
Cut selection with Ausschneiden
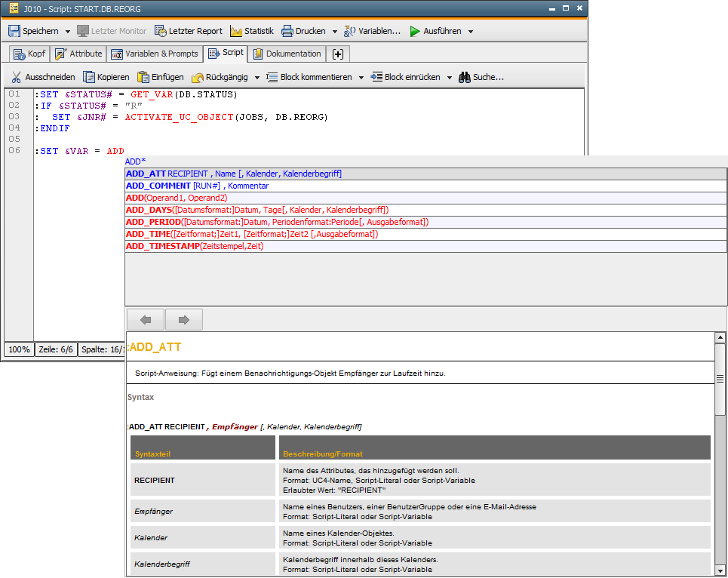tap(43, 77)
